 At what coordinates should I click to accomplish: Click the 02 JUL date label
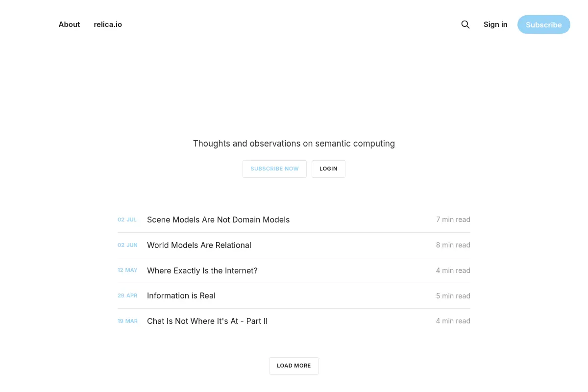tap(127, 220)
